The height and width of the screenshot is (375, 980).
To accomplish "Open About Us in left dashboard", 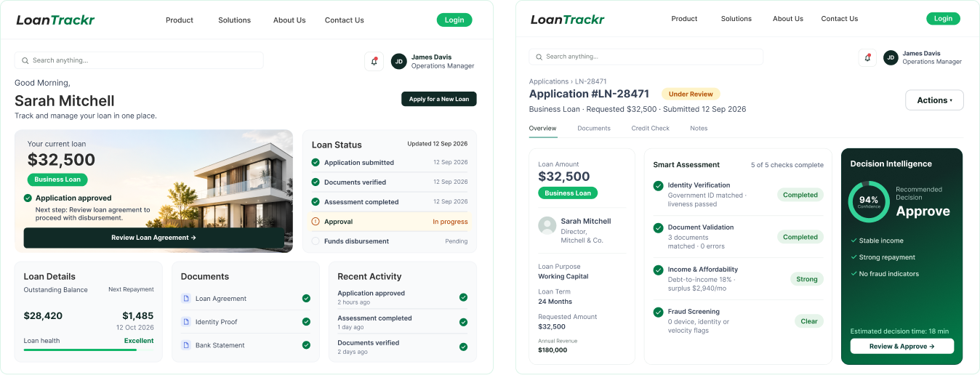I will click(x=289, y=20).
